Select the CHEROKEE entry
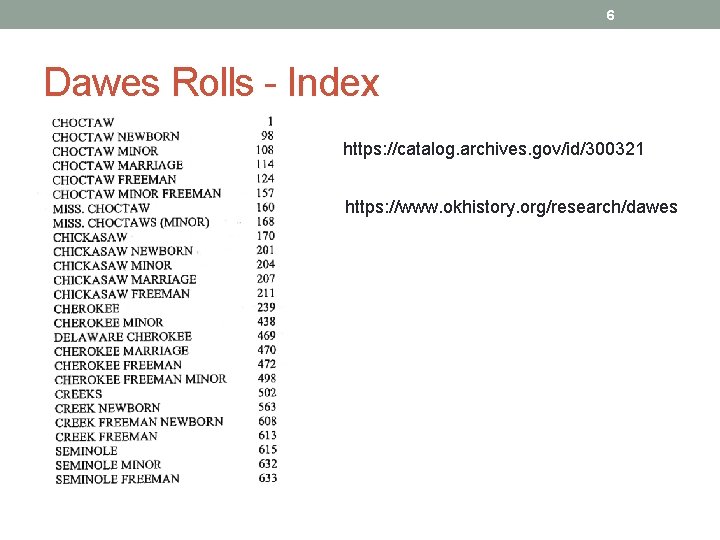The height and width of the screenshot is (540, 720). click(87, 309)
